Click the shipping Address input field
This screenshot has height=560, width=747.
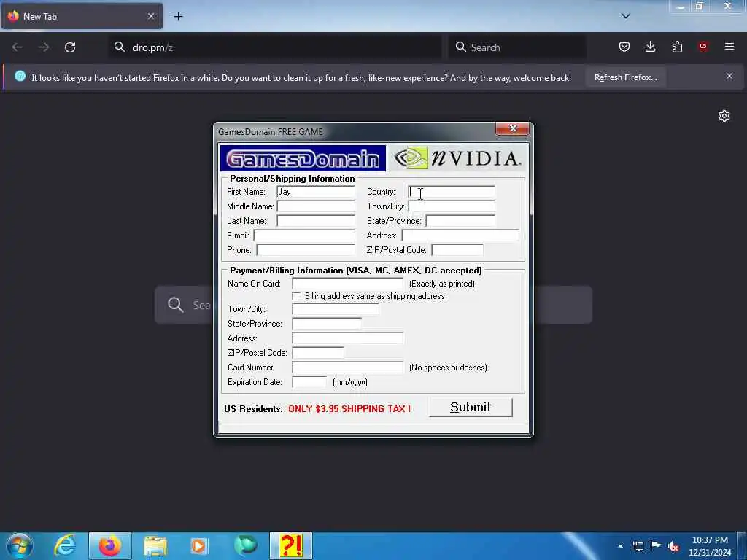coord(460,236)
